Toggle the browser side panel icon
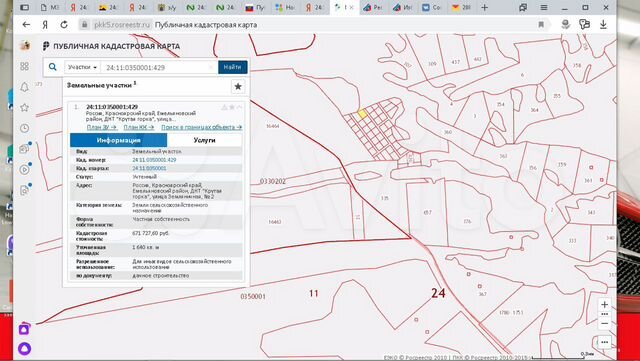The width and height of the screenshot is (640, 361). tap(24, 7)
